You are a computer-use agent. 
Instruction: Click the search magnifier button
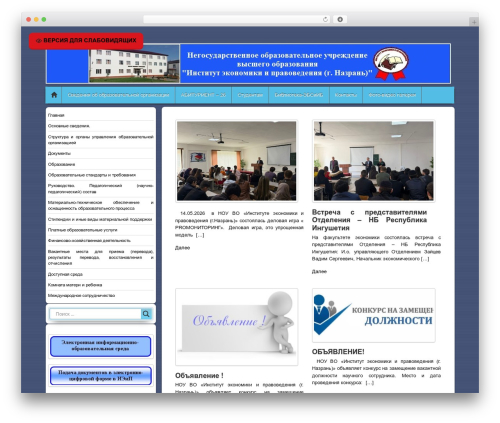[146, 314]
